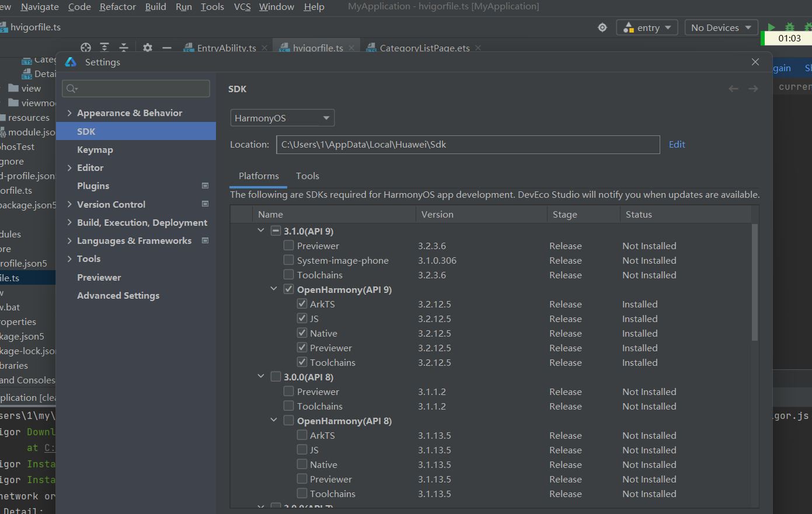Open the project panel gear options
The height and width of the screenshot is (514, 812).
tap(148, 48)
